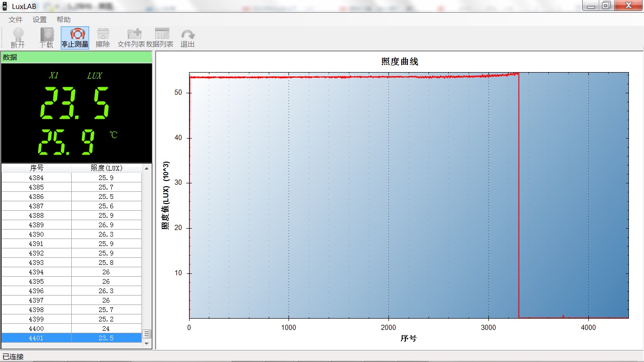Click the 序号 x-axis label below chart

[409, 338]
